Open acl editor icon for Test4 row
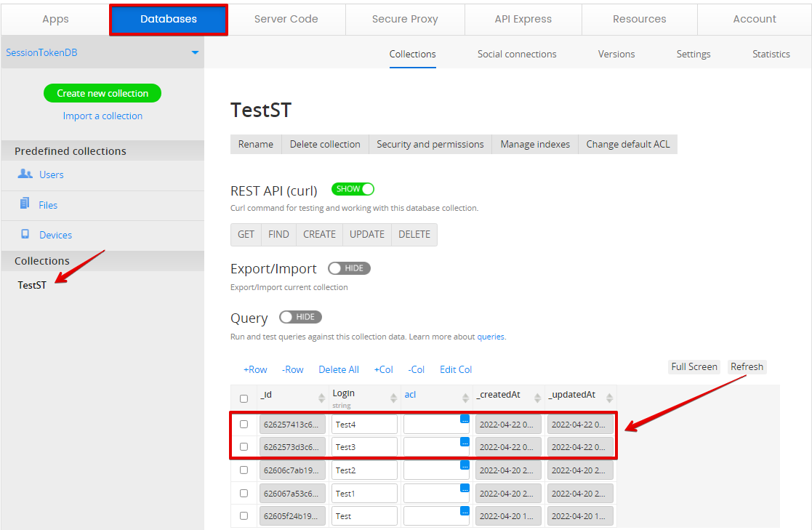This screenshot has height=530, width=812. 465,419
